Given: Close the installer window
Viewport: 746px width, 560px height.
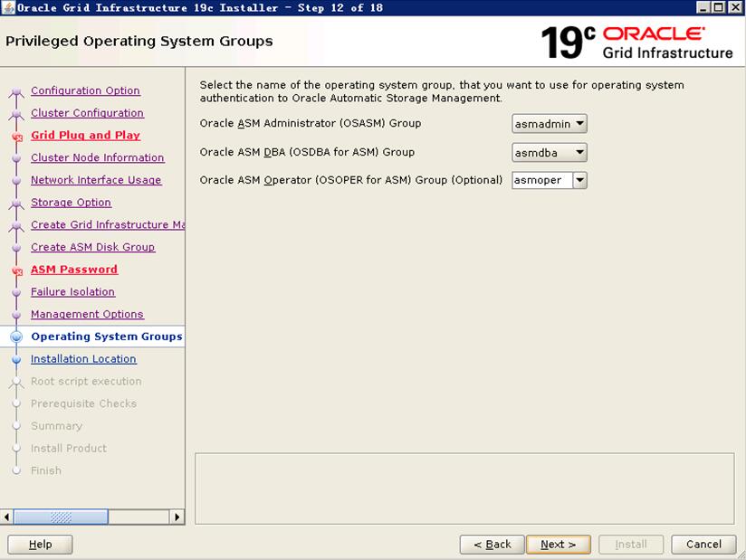Looking at the screenshot, I should [x=734, y=7].
